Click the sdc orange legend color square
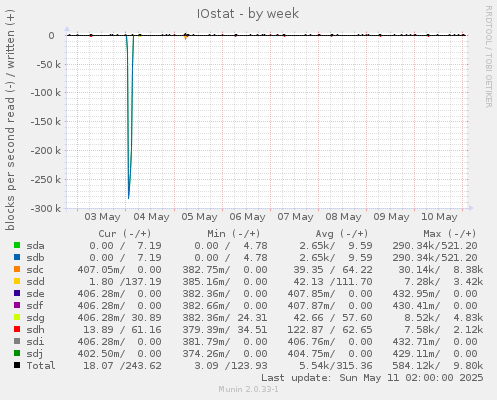This screenshot has width=497, height=400. click(x=17, y=269)
